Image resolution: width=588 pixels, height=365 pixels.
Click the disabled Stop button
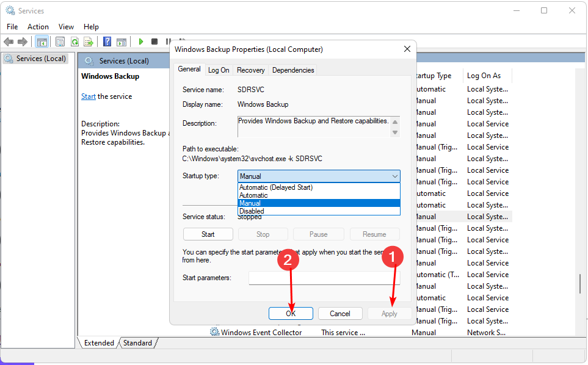(x=263, y=234)
